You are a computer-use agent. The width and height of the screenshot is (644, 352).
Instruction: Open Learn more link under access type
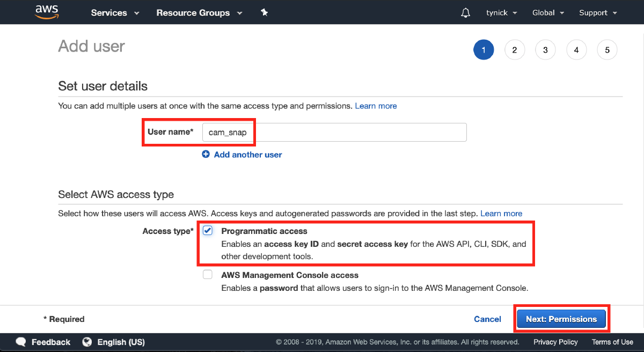(x=501, y=213)
